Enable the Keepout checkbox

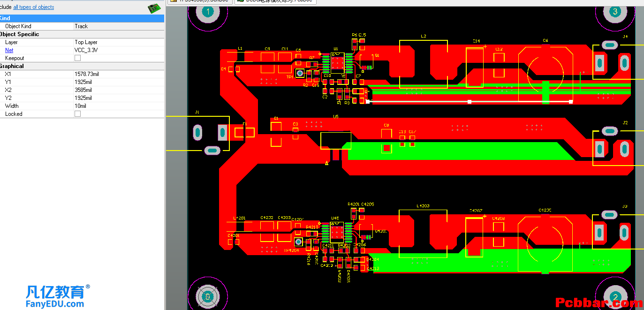(x=78, y=58)
